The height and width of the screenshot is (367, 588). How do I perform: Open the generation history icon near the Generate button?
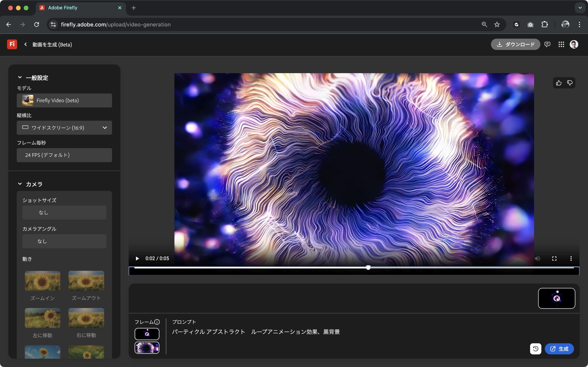click(535, 349)
